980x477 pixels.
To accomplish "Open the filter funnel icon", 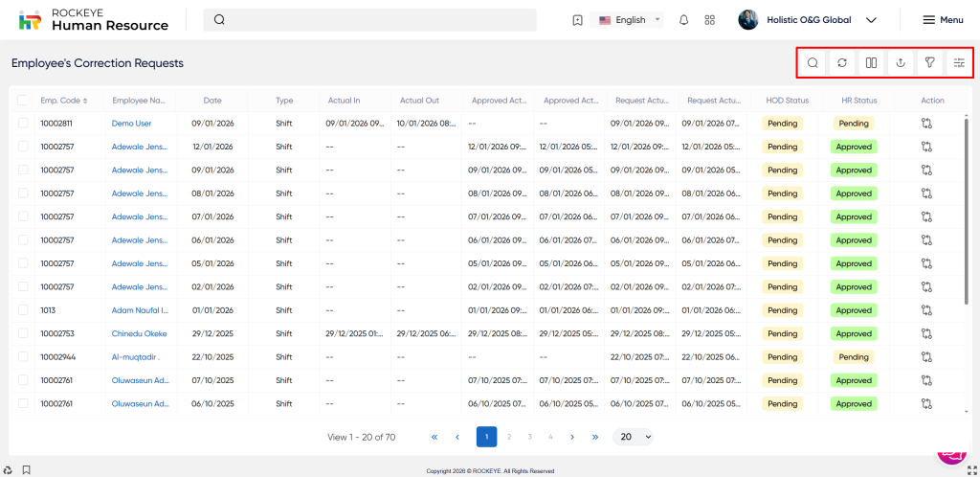I will pos(929,63).
